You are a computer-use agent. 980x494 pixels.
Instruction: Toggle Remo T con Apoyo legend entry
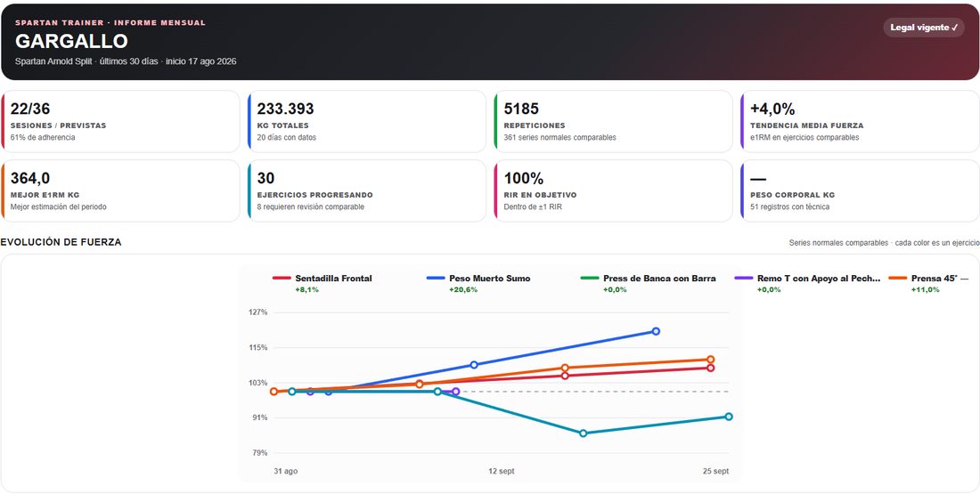[808, 284]
